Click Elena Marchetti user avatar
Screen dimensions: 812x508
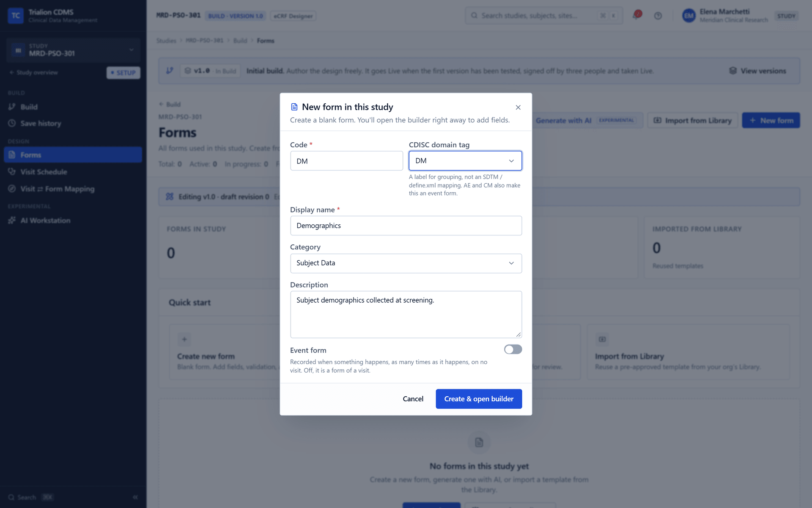click(x=689, y=16)
